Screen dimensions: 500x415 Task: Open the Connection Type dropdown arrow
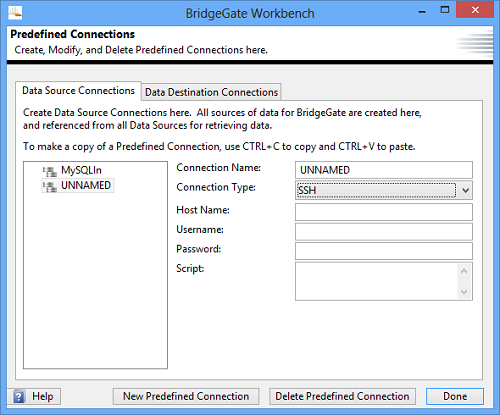point(466,191)
